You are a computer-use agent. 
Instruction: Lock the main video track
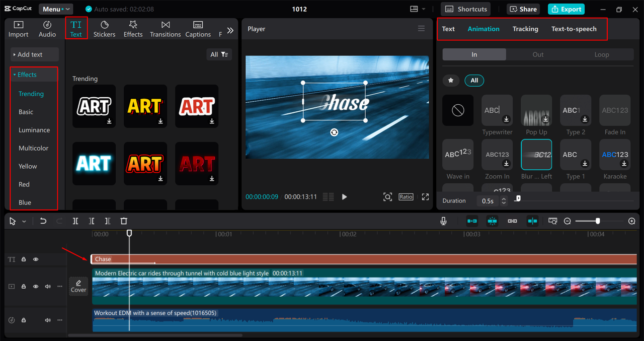(x=24, y=287)
